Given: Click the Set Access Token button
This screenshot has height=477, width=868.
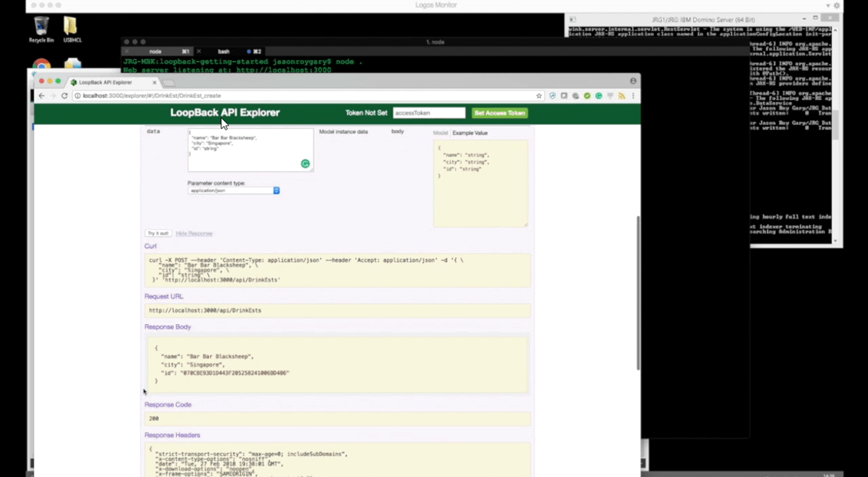Looking at the screenshot, I should [x=500, y=113].
